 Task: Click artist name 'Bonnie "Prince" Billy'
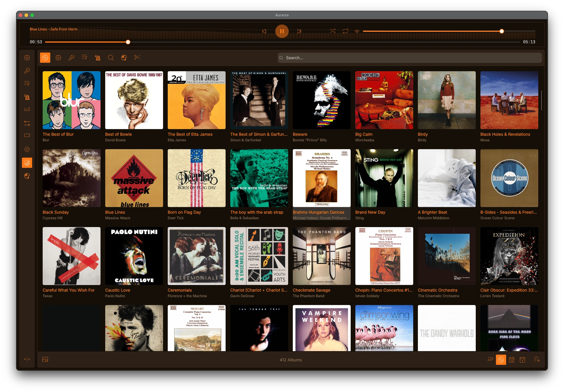click(x=310, y=140)
